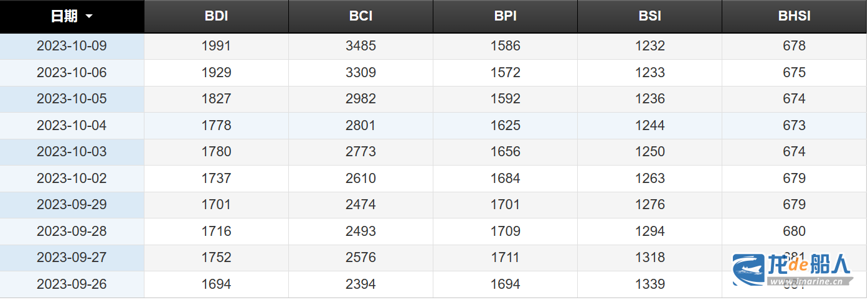This screenshot has height=300, width=868.
Task: Sort table by the 日期 column header
Action: click(64, 17)
